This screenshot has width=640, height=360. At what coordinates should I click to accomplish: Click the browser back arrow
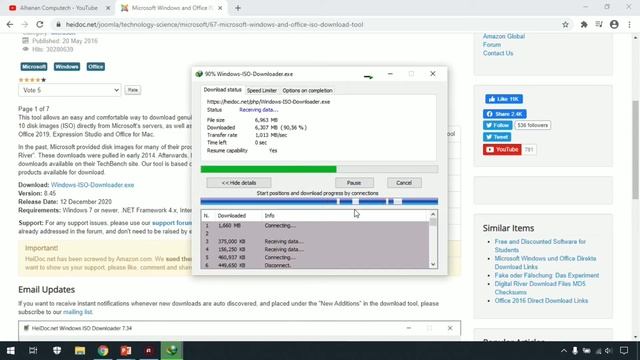point(10,24)
